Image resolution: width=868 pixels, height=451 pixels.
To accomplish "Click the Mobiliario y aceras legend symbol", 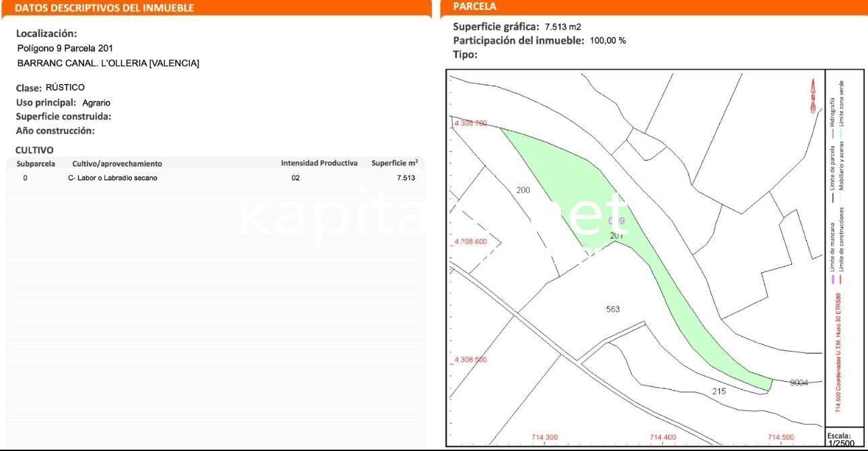I will [x=841, y=199].
